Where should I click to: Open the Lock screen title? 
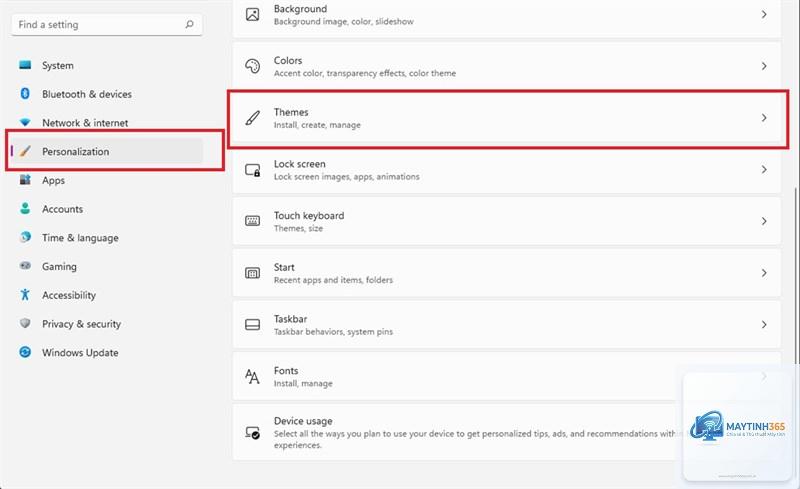(299, 164)
